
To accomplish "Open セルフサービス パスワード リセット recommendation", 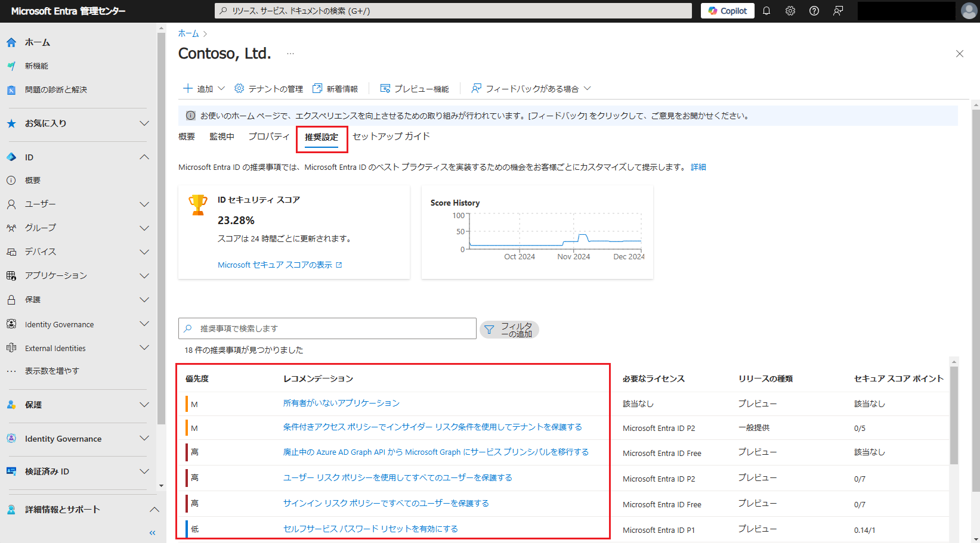I will coord(370,529).
